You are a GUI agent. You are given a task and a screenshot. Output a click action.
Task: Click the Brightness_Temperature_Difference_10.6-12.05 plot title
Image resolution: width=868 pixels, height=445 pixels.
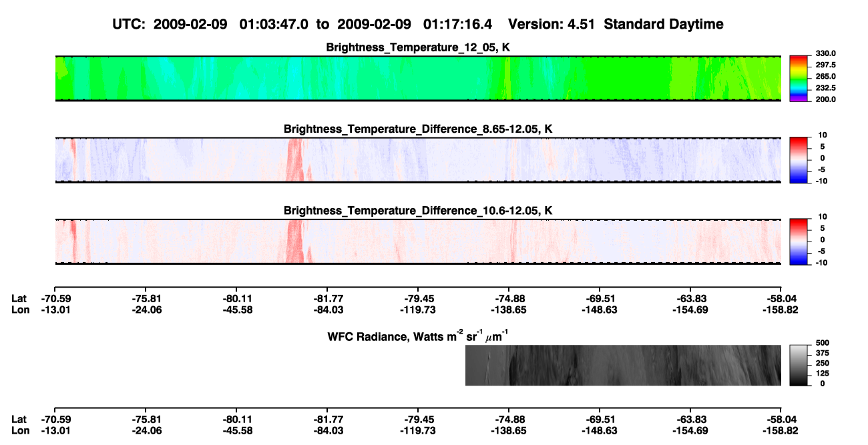click(x=418, y=211)
